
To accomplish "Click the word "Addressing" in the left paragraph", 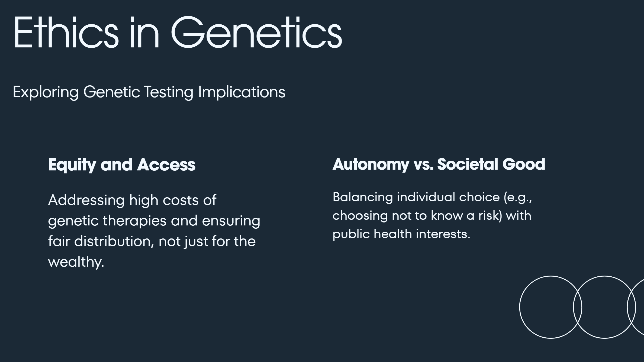I will pyautogui.click(x=86, y=200).
